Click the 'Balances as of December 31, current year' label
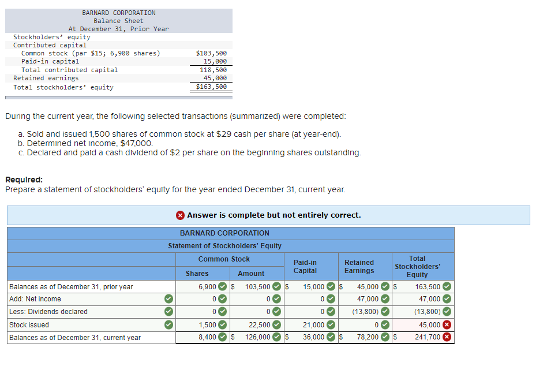This screenshot has height=392, width=547. coord(74,338)
